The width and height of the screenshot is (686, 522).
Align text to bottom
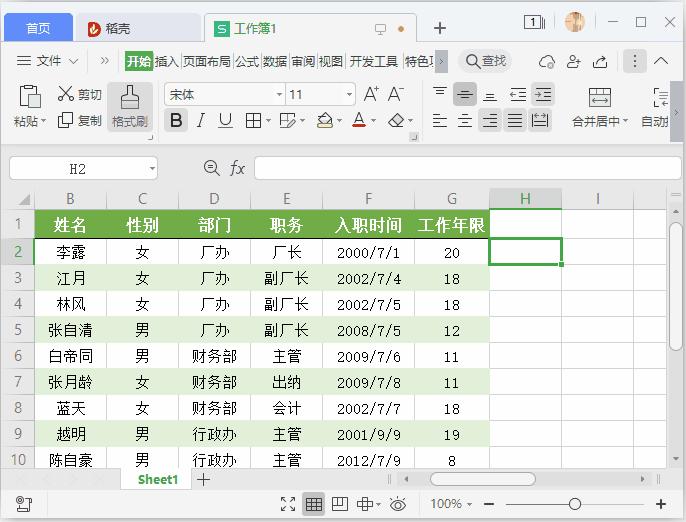(490, 95)
